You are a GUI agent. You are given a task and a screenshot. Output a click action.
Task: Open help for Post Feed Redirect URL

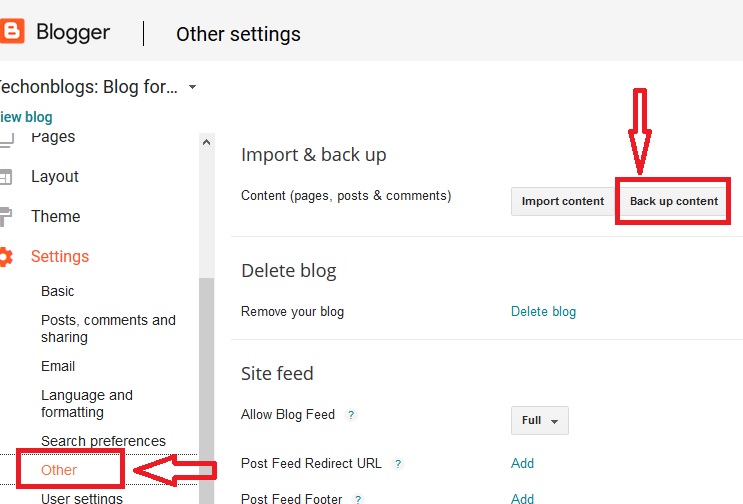pos(398,464)
